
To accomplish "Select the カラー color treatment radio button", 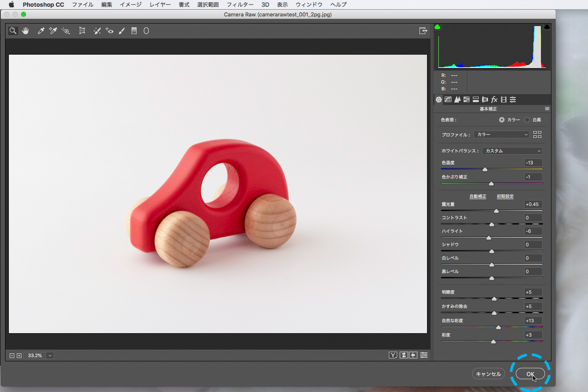I will (502, 120).
